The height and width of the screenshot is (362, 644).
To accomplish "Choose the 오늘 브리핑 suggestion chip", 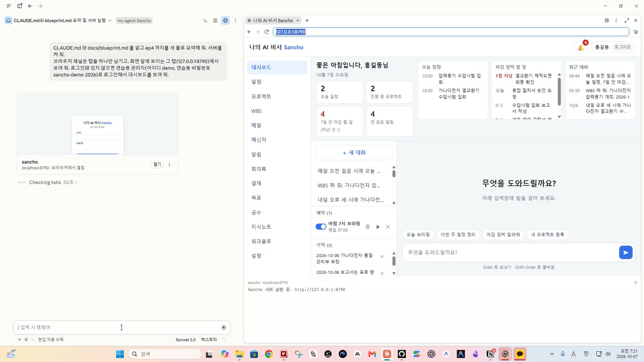I will click(x=418, y=234).
